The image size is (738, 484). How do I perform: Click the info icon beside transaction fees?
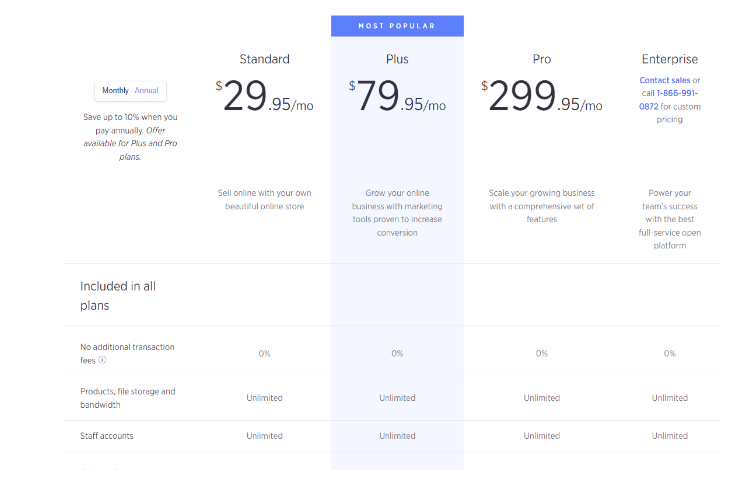coord(102,360)
